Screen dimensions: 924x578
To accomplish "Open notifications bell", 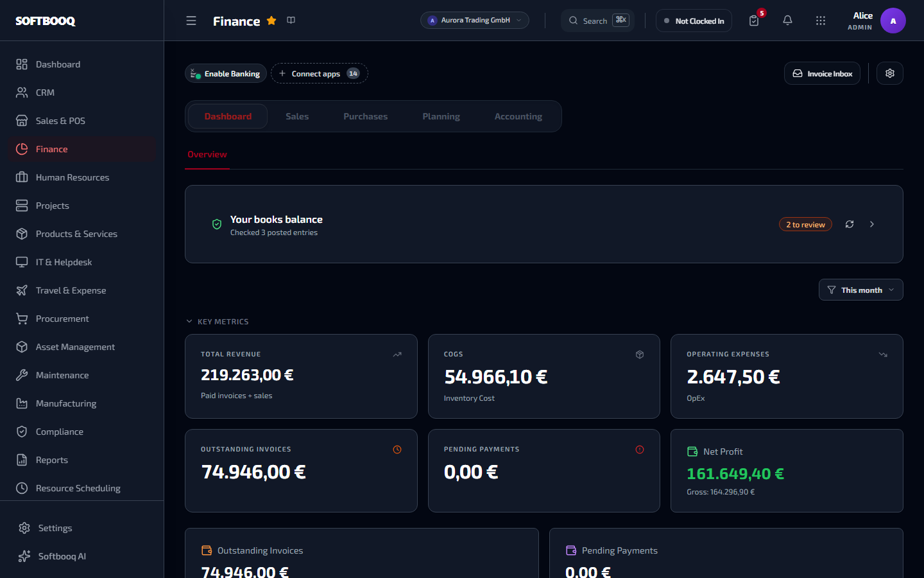I will coord(787,21).
